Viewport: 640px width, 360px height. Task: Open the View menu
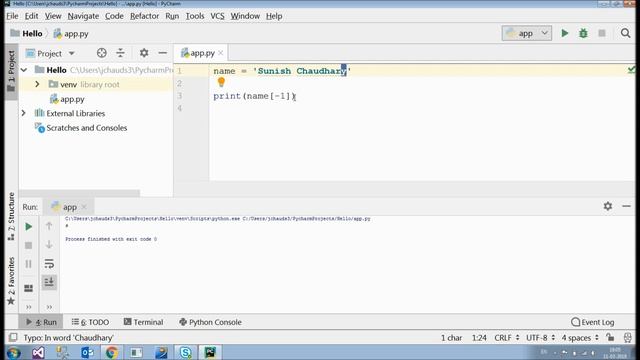[x=53, y=16]
